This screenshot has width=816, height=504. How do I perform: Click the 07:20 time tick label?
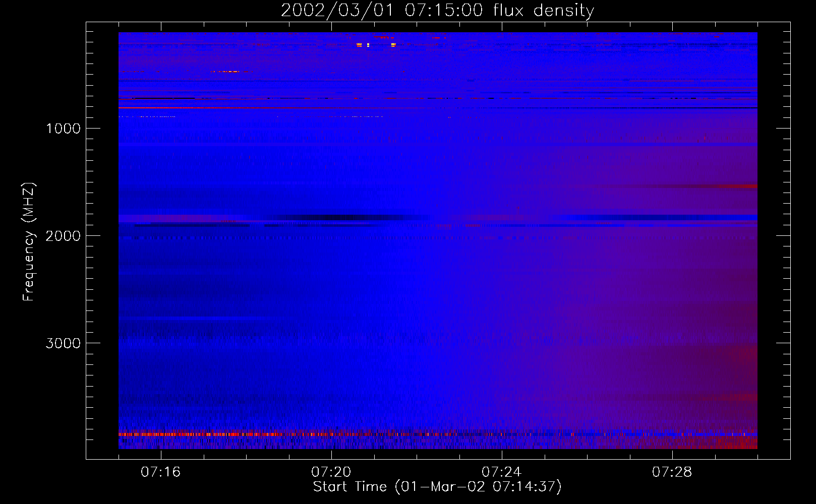pos(331,472)
